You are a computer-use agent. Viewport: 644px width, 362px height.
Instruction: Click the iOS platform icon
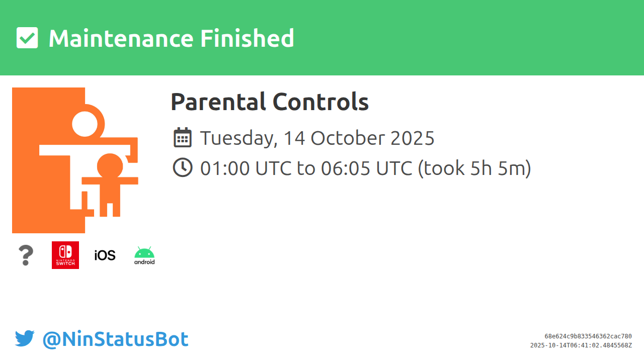pos(105,255)
